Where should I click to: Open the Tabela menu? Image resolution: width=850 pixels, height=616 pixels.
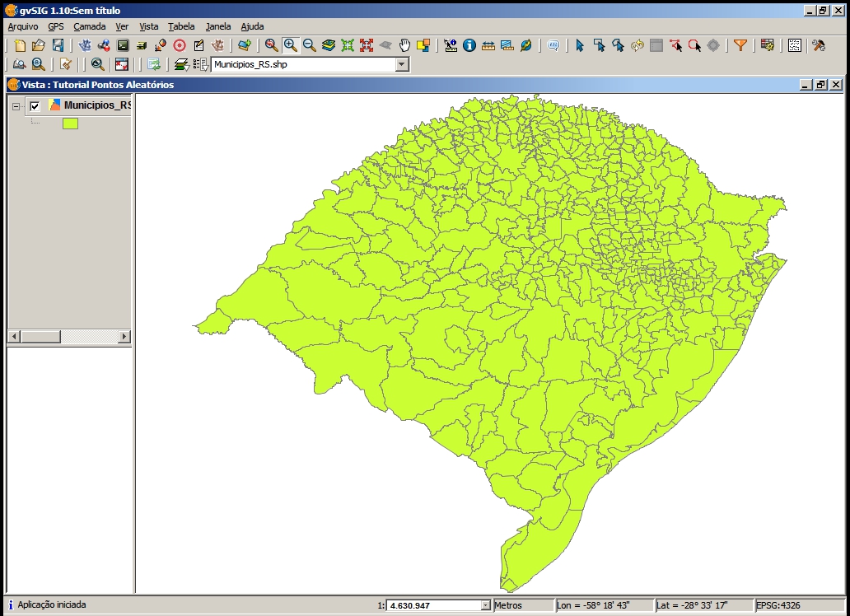tap(181, 26)
